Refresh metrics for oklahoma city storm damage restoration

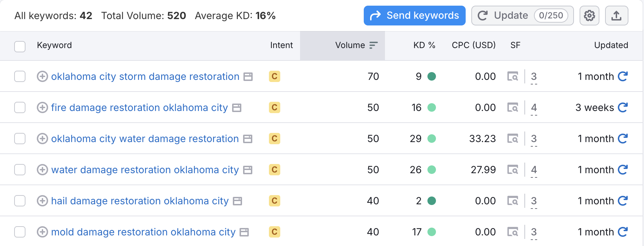(623, 76)
